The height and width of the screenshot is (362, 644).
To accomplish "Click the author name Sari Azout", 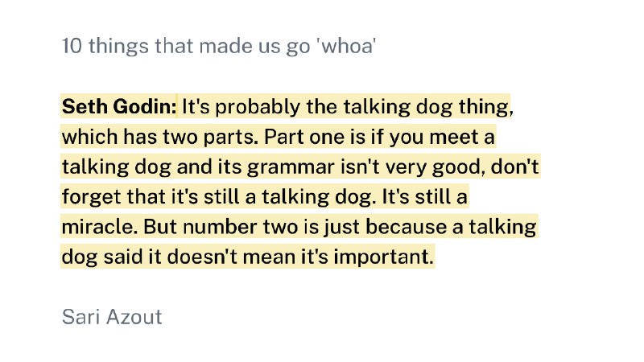I will (112, 317).
